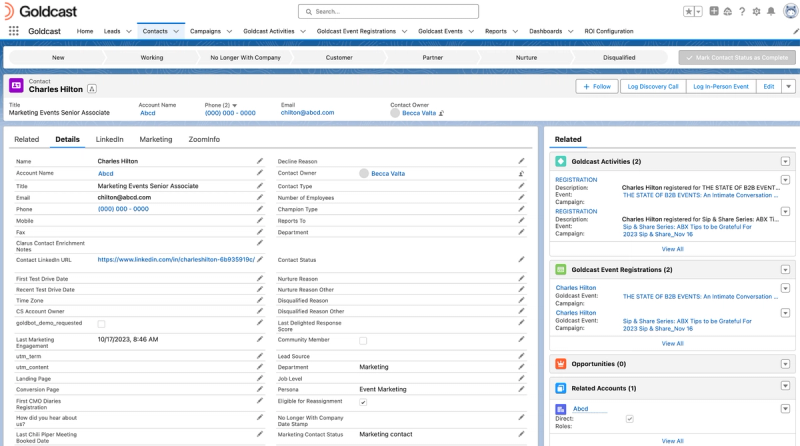Click the Opportunities crown icon
Screen dimensions: 800x446
(561, 364)
